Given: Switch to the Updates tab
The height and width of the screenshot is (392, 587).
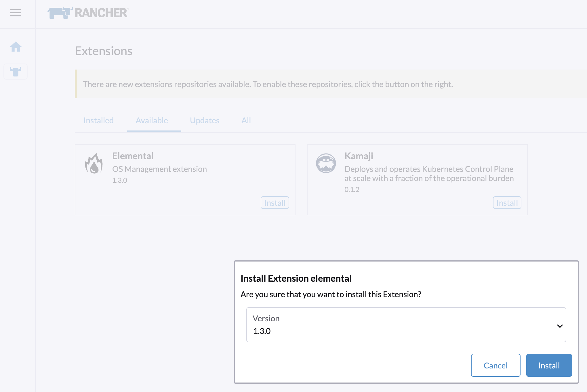Looking at the screenshot, I should (x=204, y=120).
